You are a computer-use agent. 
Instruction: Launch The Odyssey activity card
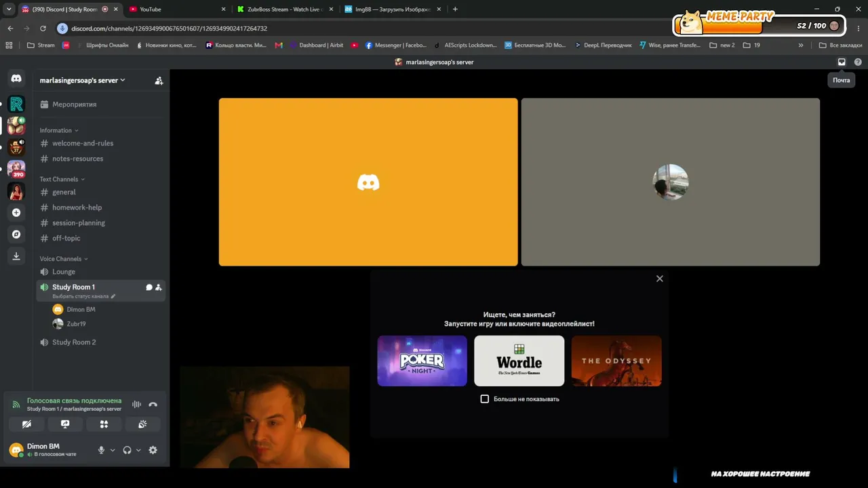(616, 361)
